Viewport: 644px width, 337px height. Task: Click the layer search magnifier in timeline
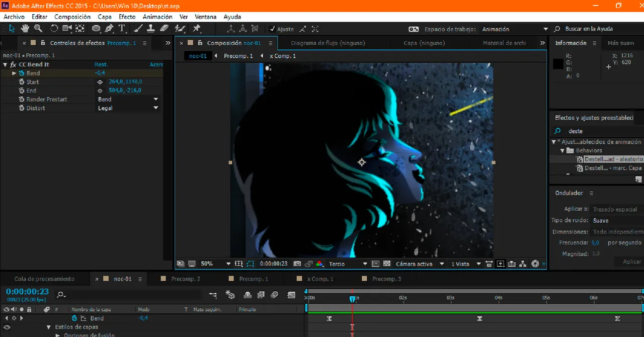(x=61, y=295)
